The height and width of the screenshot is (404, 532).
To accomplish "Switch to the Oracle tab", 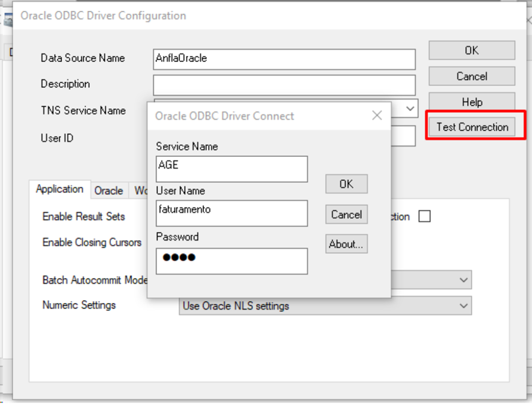I will 109,191.
